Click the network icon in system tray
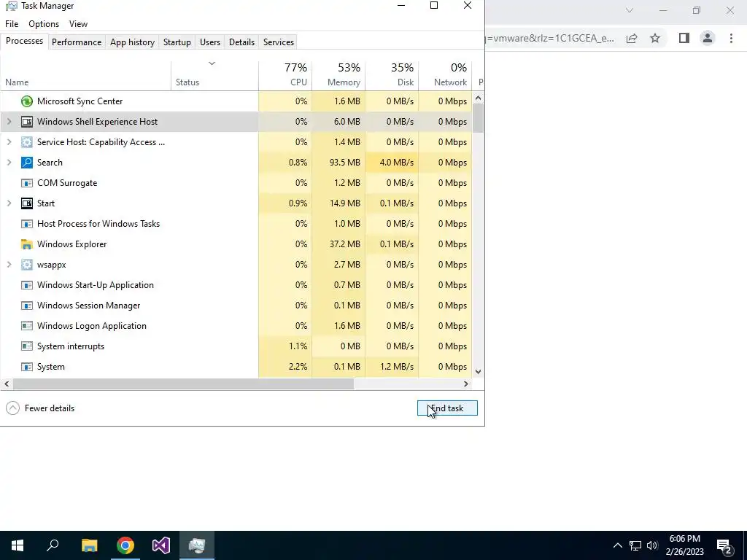 [635, 545]
